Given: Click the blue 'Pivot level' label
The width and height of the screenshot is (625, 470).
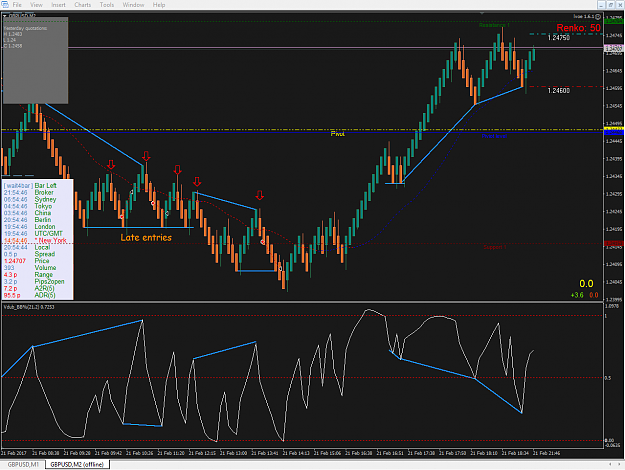Looking at the screenshot, I should pos(494,136).
